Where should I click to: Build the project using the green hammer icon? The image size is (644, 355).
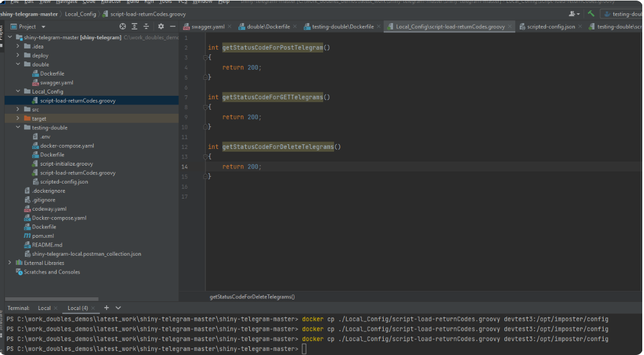[590, 12]
